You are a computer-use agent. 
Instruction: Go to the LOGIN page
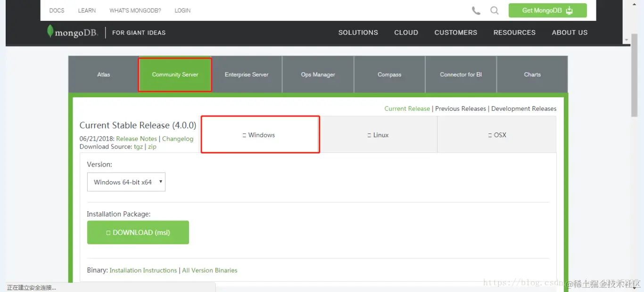tap(182, 10)
